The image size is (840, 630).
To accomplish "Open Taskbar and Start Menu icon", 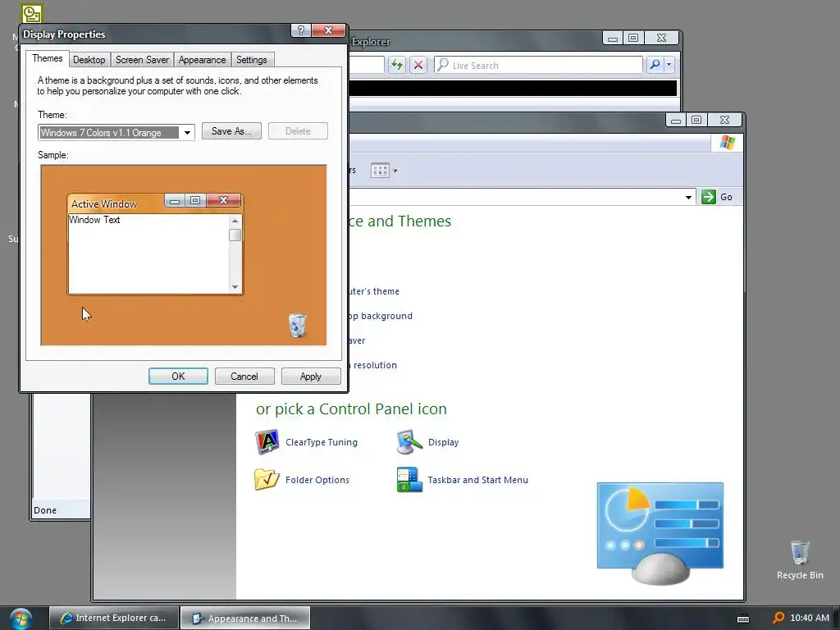I will point(409,479).
